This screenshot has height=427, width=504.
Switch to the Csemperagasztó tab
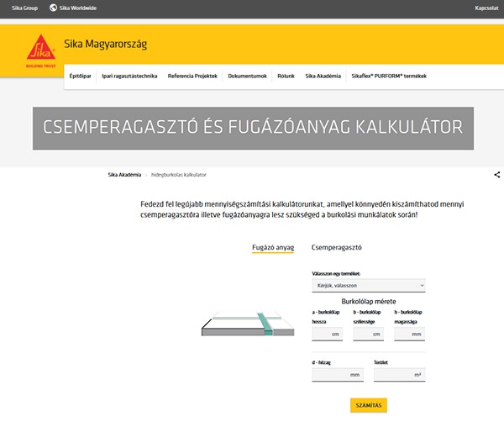(337, 248)
